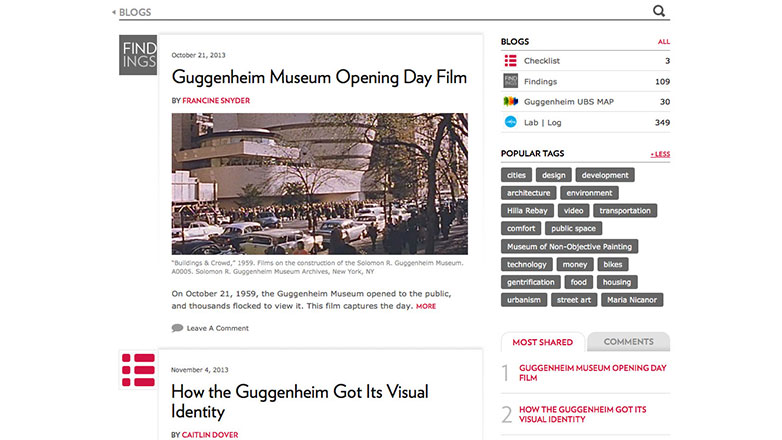Click the Checklist icon in Blogs list

coord(510,61)
